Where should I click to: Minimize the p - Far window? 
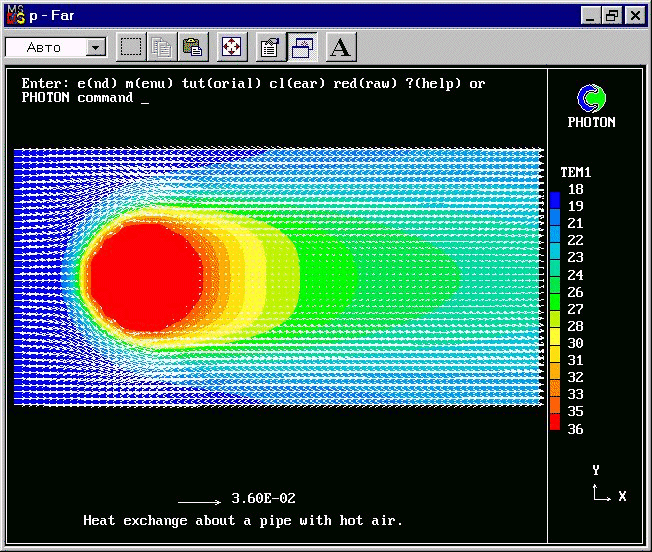coord(590,16)
